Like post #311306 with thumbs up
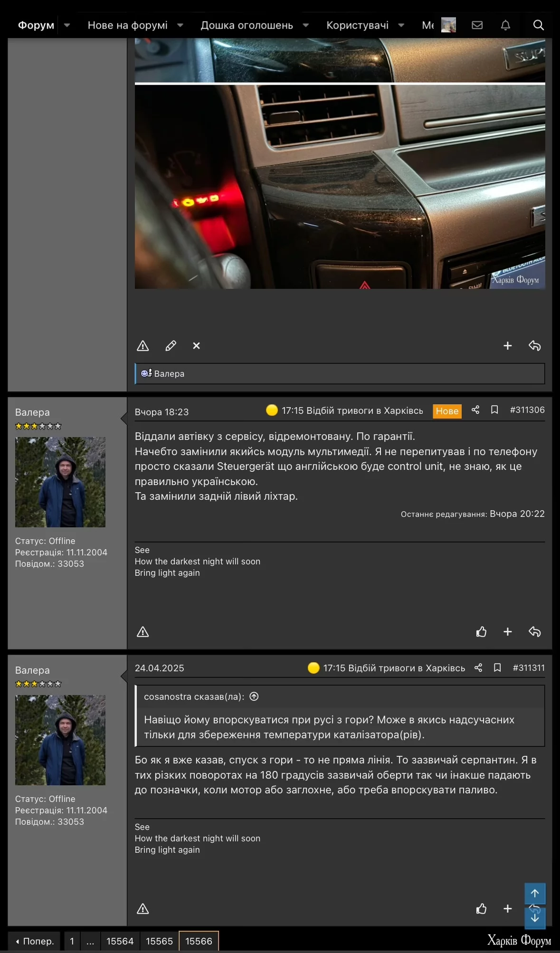The width and height of the screenshot is (560, 953). [x=481, y=632]
